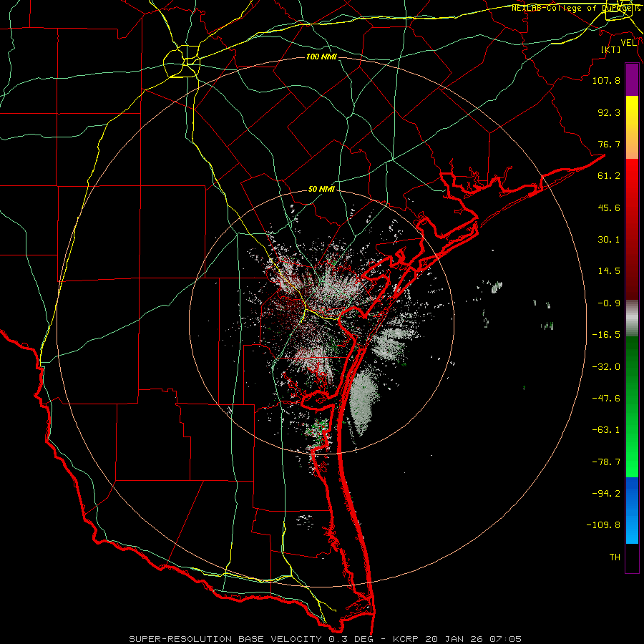The height and width of the screenshot is (644, 644).
Task: Click the 61.2 legend value
Action: pyautogui.click(x=609, y=176)
